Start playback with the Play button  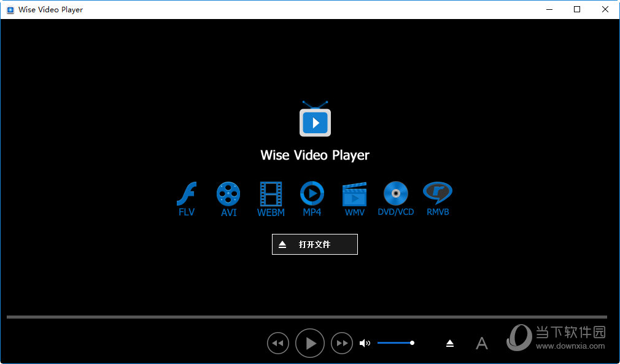[310, 343]
